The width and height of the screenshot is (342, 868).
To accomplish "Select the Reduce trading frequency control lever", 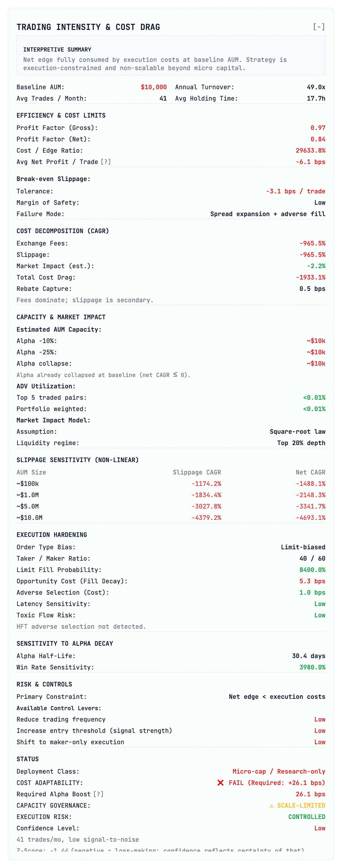I will click(61, 719).
